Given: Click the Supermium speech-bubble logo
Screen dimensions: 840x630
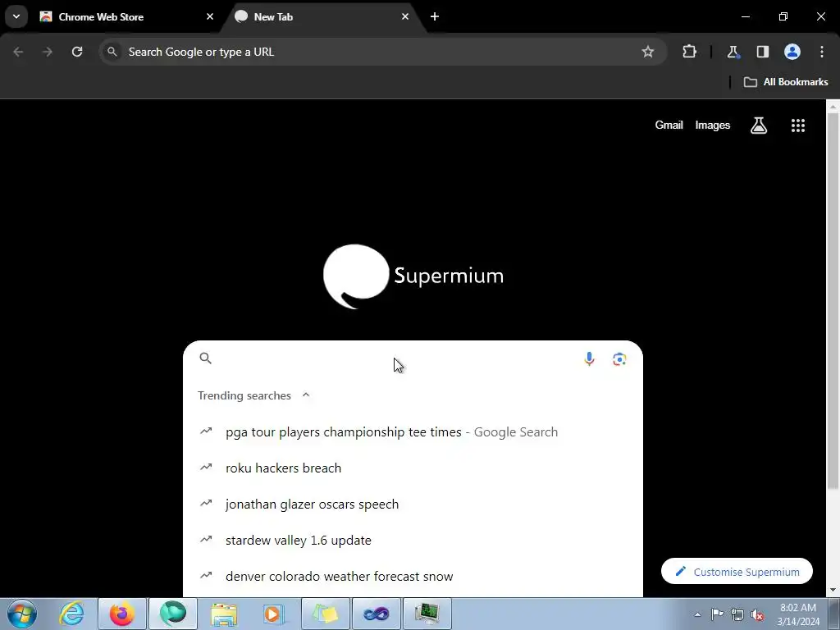Looking at the screenshot, I should pos(356,276).
